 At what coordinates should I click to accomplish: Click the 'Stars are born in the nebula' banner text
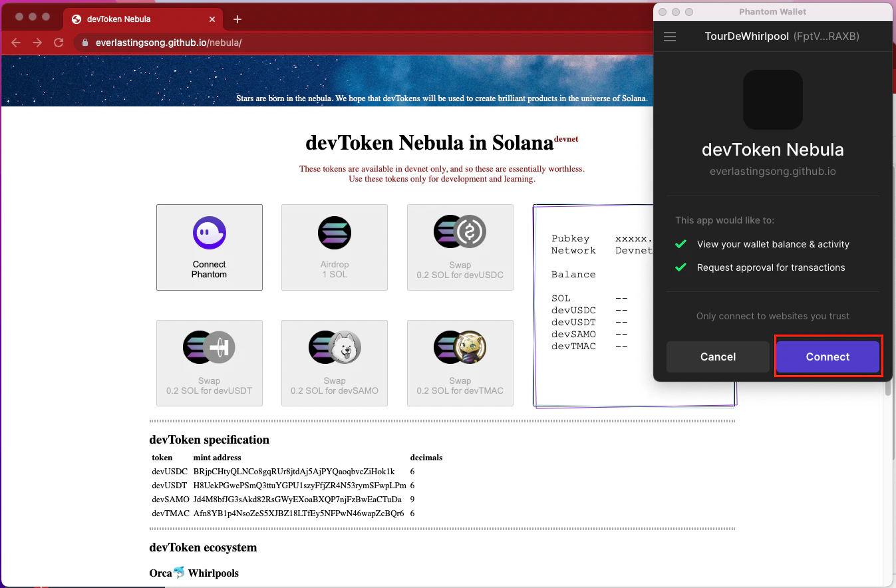pos(442,98)
